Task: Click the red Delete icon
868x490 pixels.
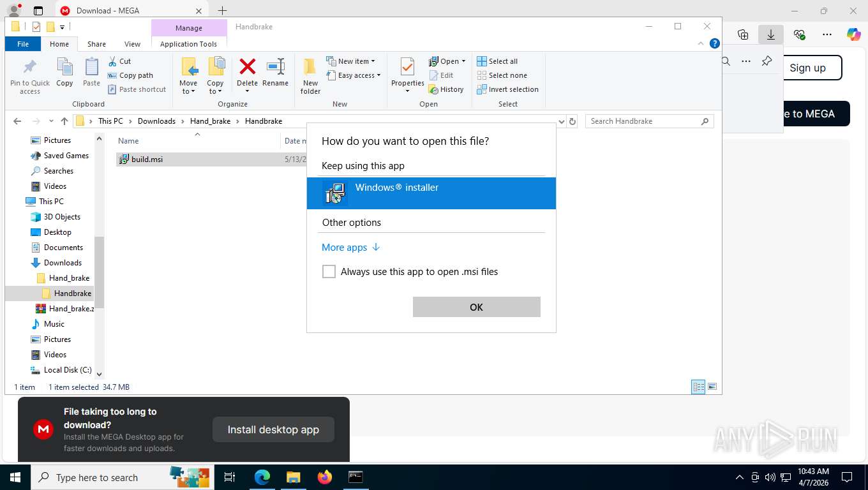Action: click(248, 66)
